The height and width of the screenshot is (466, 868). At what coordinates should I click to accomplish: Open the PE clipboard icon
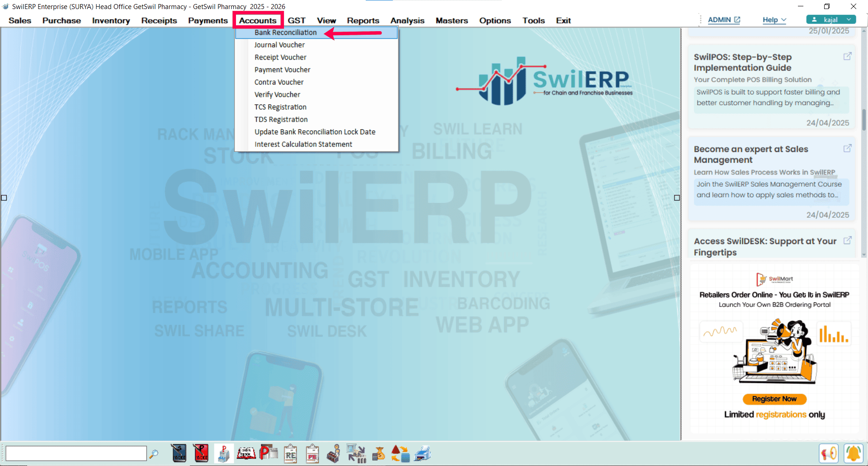(312, 454)
